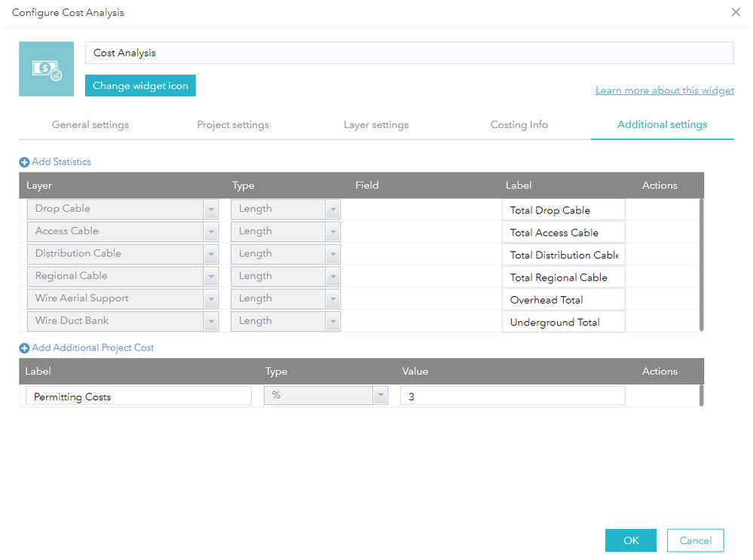Click the OK button

click(631, 540)
